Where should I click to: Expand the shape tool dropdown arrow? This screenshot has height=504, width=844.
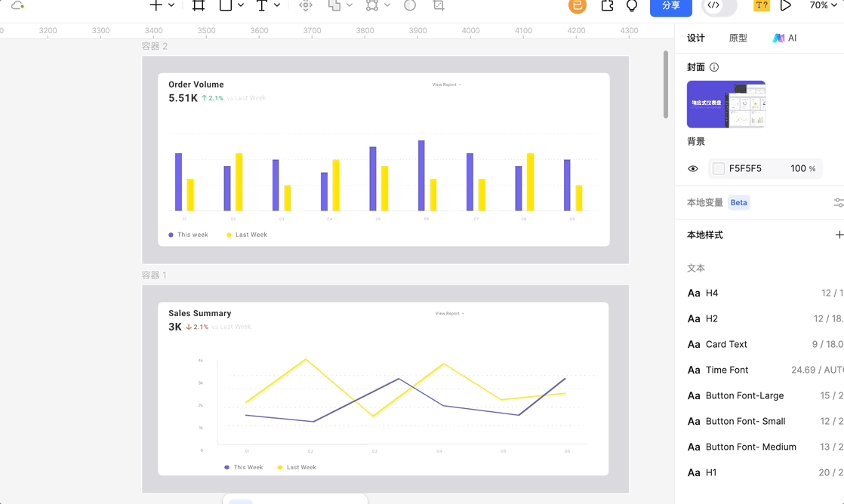pyautogui.click(x=241, y=5)
